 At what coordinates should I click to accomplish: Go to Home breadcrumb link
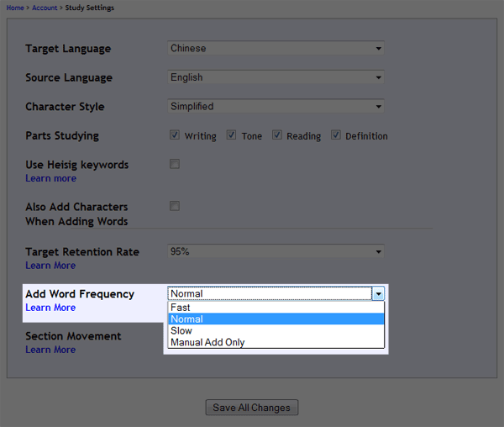coord(13,8)
